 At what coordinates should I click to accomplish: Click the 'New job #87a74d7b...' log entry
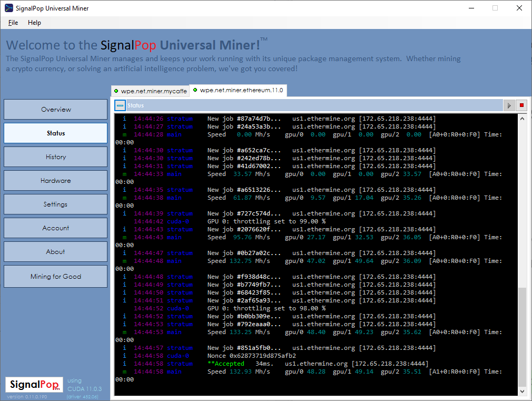[x=244, y=119]
